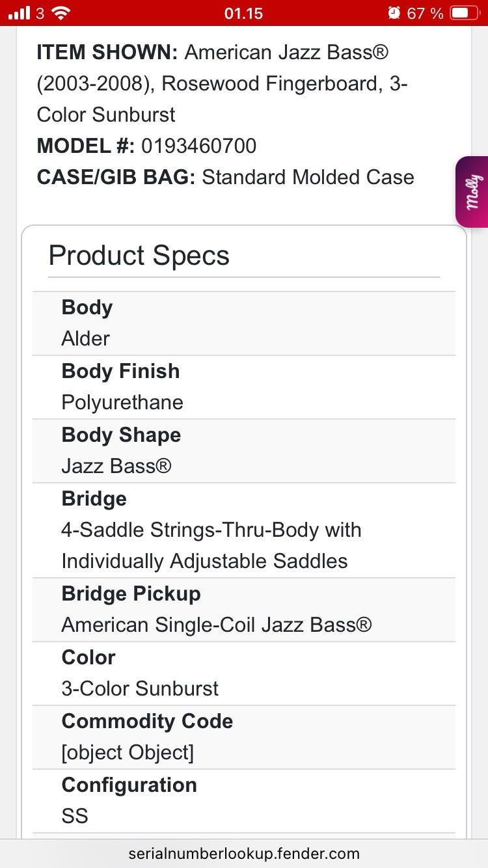Tap the Product Specs heading
The width and height of the screenshot is (488, 868).
tap(139, 256)
